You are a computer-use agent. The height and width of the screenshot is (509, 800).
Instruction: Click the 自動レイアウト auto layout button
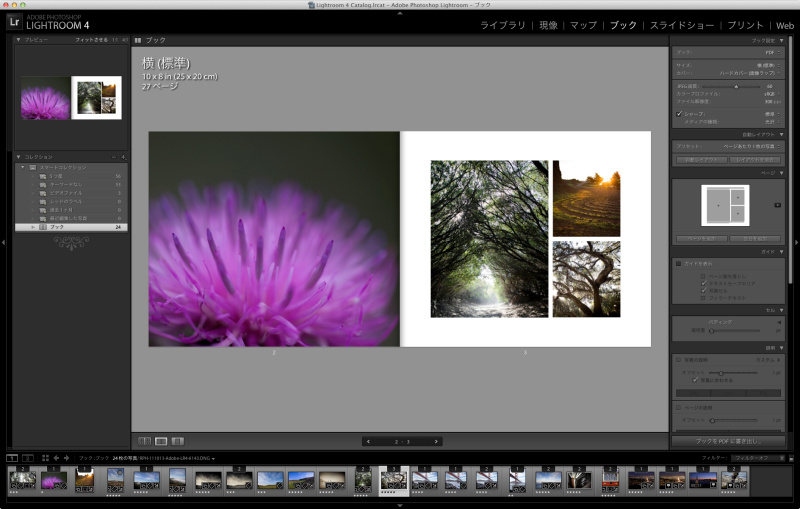click(702, 160)
